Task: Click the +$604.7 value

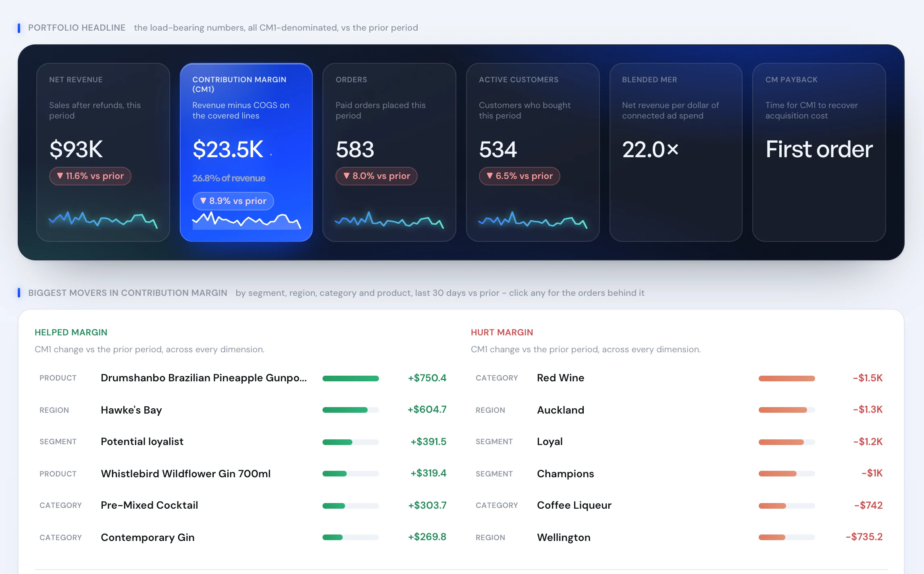Action: click(427, 410)
